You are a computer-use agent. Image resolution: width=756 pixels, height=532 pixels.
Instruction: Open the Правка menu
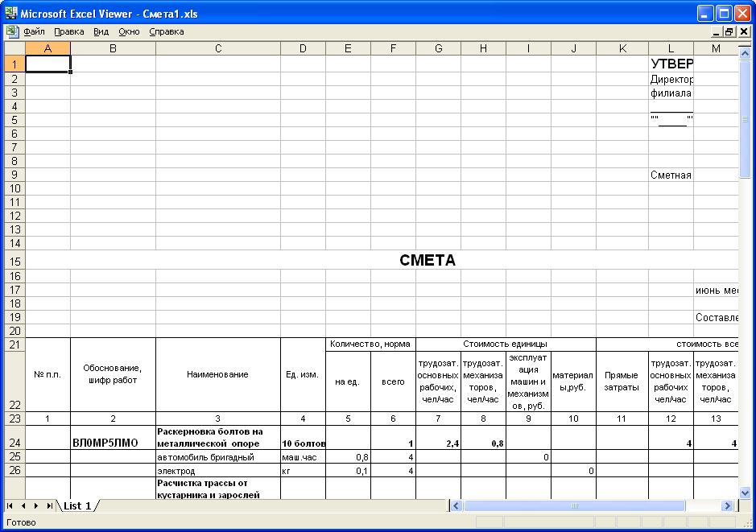[x=69, y=32]
